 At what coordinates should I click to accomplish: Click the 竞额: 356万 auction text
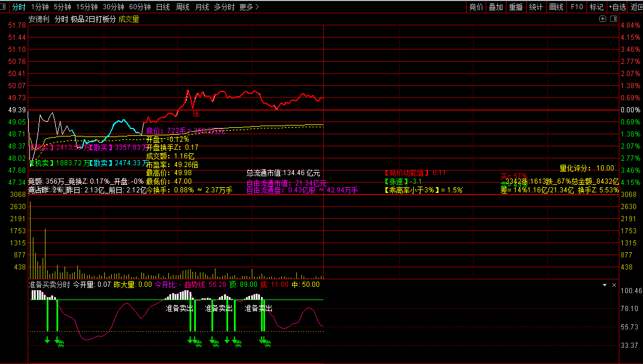(x=46, y=181)
